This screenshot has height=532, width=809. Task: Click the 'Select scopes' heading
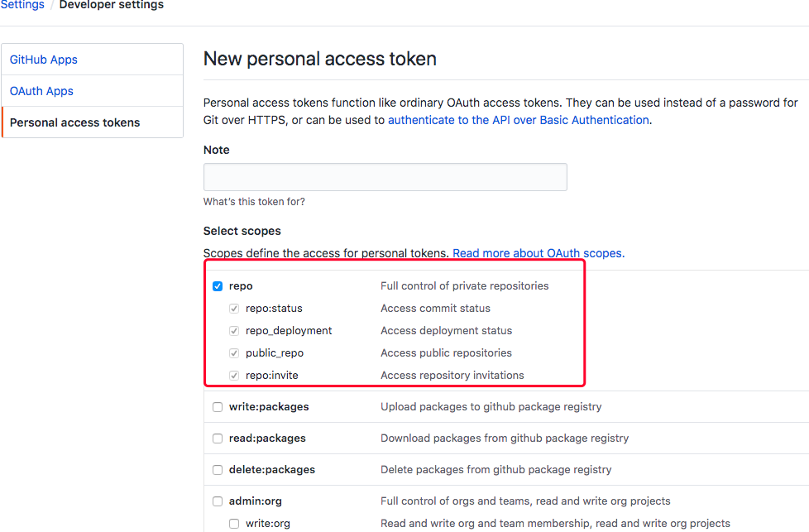(242, 231)
